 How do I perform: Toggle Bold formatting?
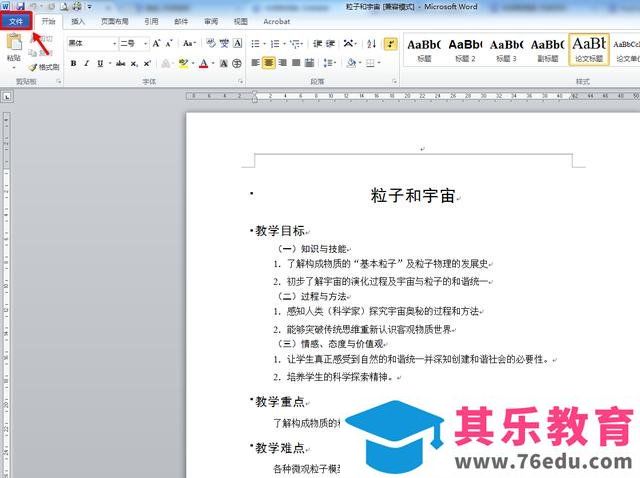(73, 64)
